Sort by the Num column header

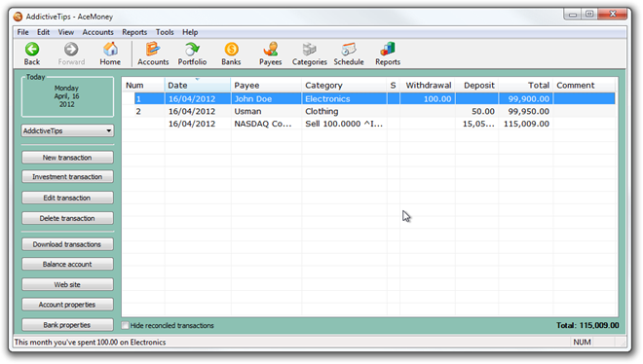pos(143,86)
